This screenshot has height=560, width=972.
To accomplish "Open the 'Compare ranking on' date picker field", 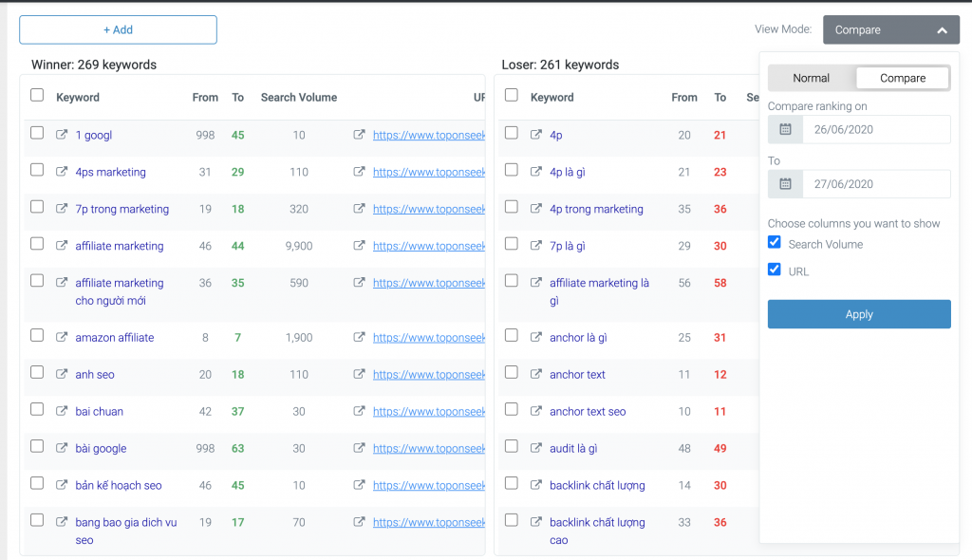I will (x=875, y=129).
